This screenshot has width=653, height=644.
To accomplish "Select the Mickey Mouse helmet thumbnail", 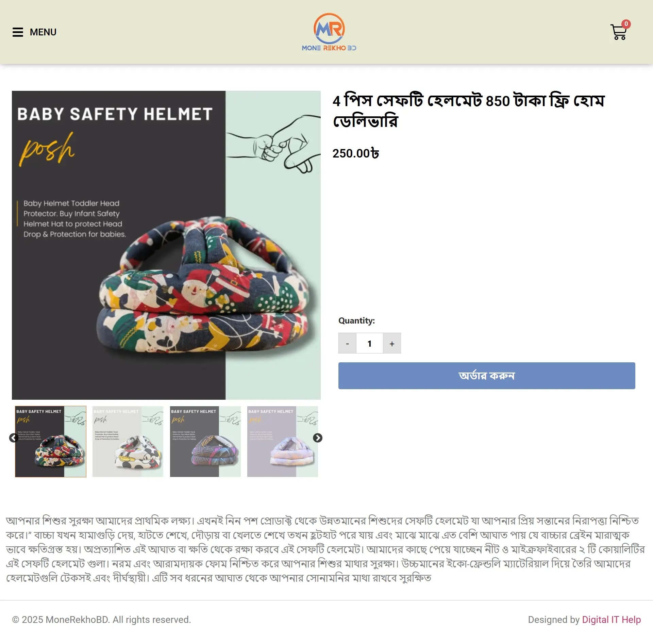I will click(128, 442).
